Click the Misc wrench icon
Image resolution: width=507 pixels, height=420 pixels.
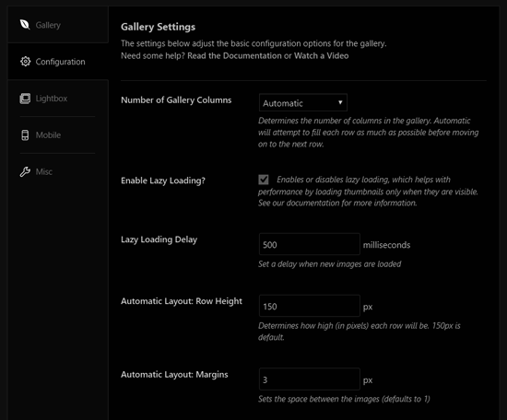25,171
